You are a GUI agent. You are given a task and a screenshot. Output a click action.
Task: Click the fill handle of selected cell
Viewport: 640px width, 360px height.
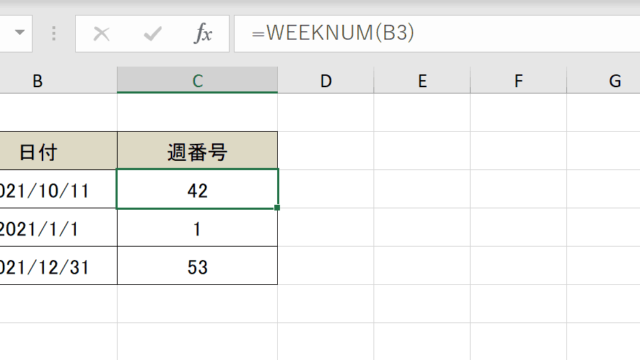pyautogui.click(x=277, y=208)
